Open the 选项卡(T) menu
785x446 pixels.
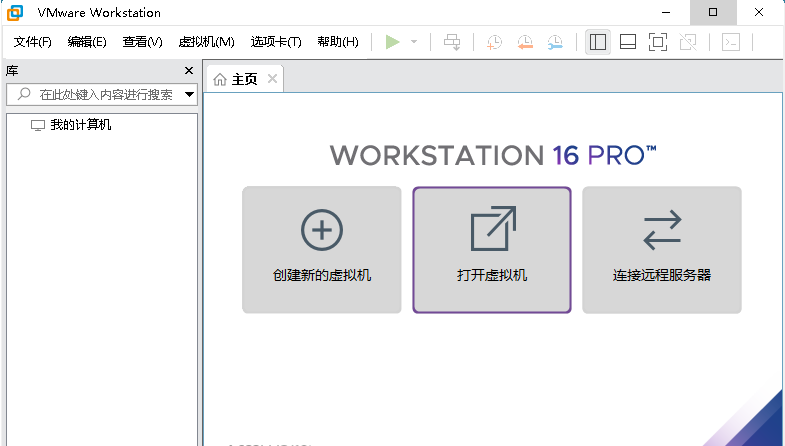276,42
